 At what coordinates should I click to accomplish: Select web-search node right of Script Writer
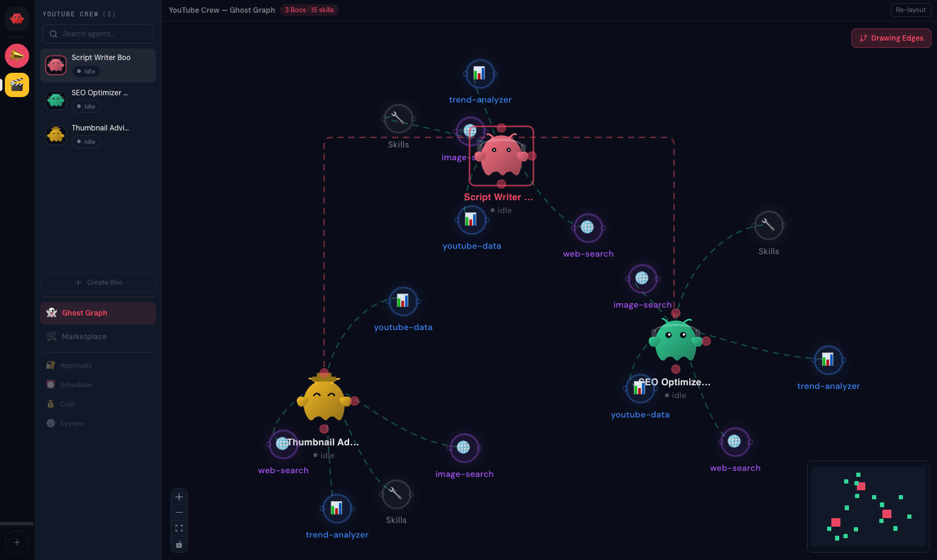(x=588, y=228)
